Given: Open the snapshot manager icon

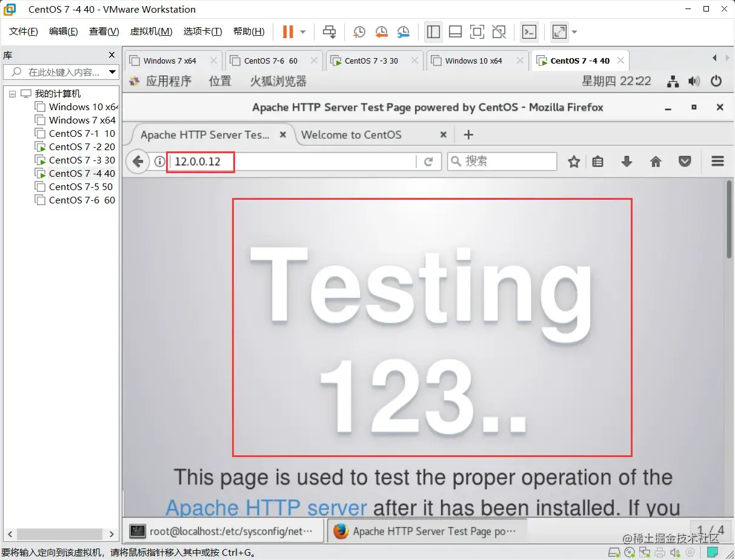Looking at the screenshot, I should (404, 31).
